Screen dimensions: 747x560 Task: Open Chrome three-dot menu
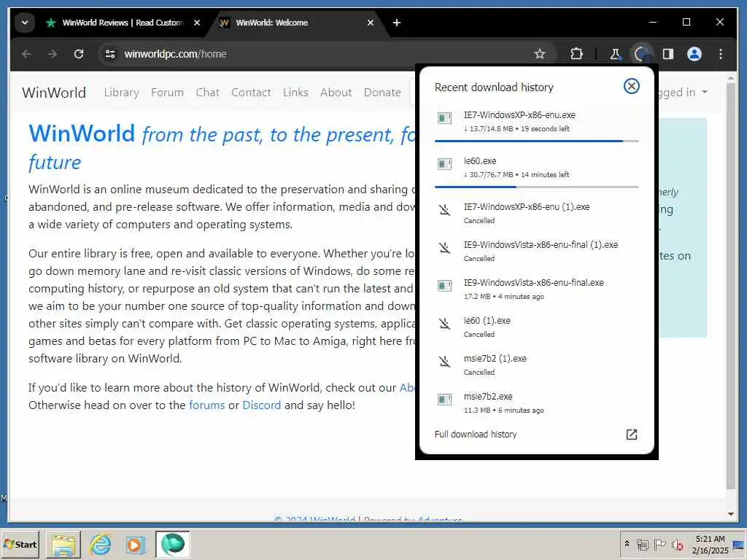(x=720, y=54)
